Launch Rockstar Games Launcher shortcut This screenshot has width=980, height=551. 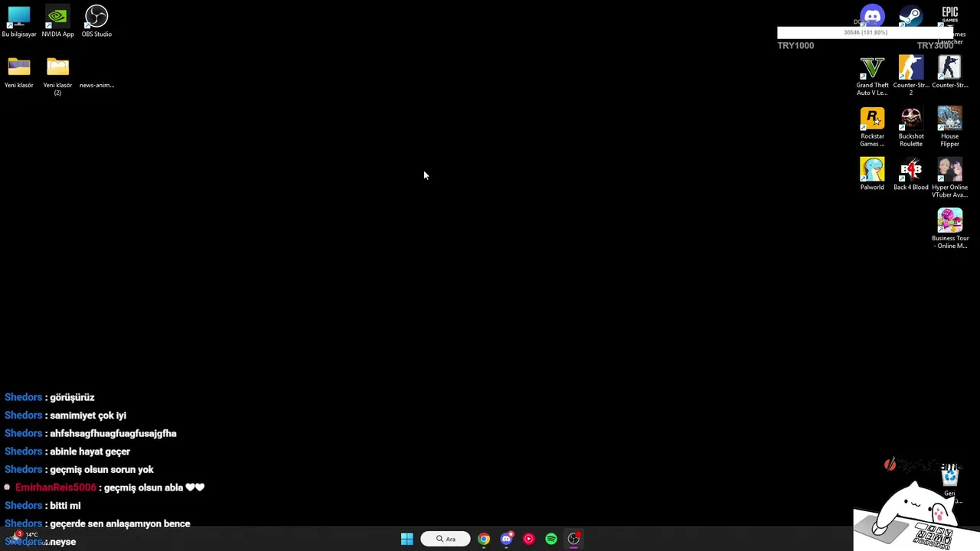[x=872, y=127]
